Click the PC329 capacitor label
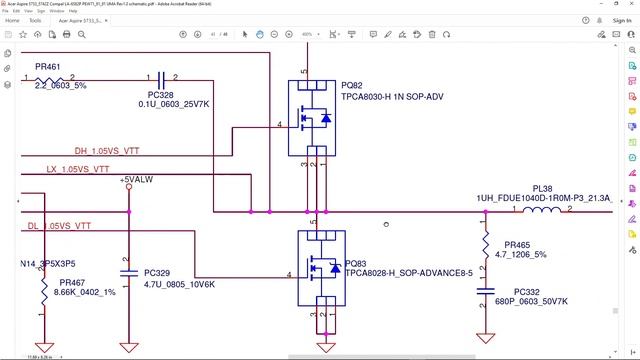Image resolution: width=640 pixels, height=360 pixels. [x=157, y=273]
